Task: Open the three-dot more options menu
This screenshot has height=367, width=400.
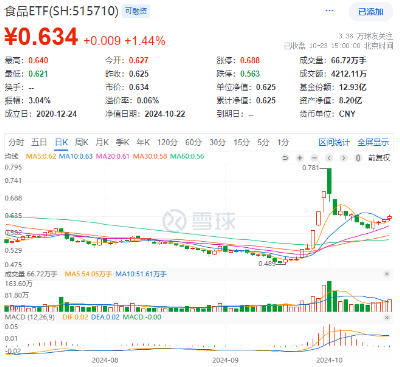Action: pos(329,11)
